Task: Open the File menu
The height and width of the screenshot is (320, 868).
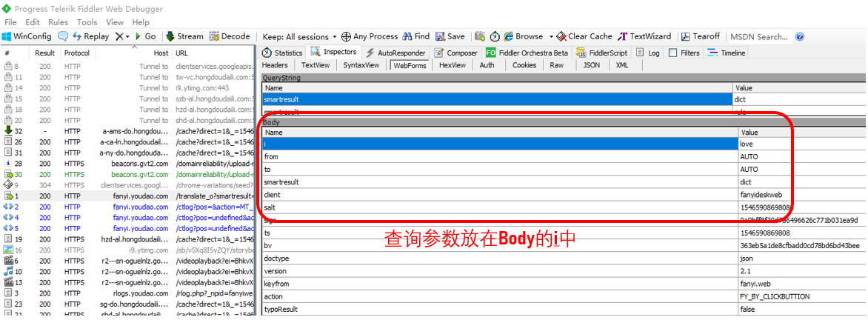Action: pyautogui.click(x=10, y=22)
